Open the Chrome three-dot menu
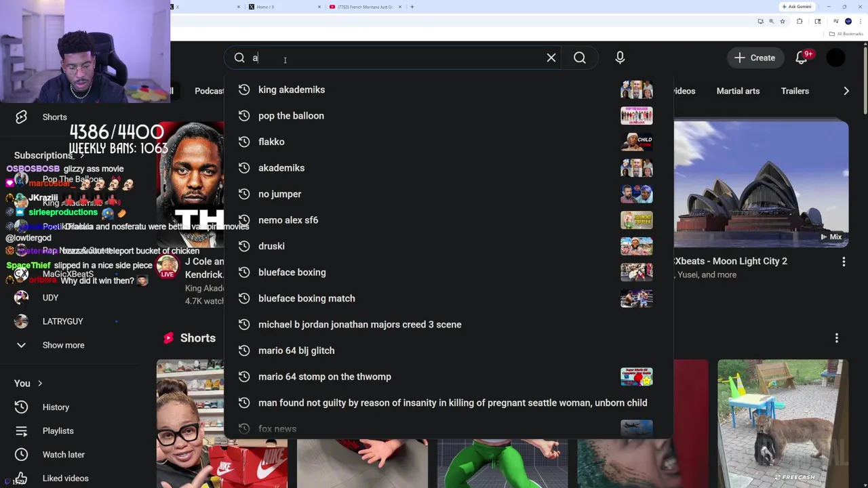 [861, 22]
